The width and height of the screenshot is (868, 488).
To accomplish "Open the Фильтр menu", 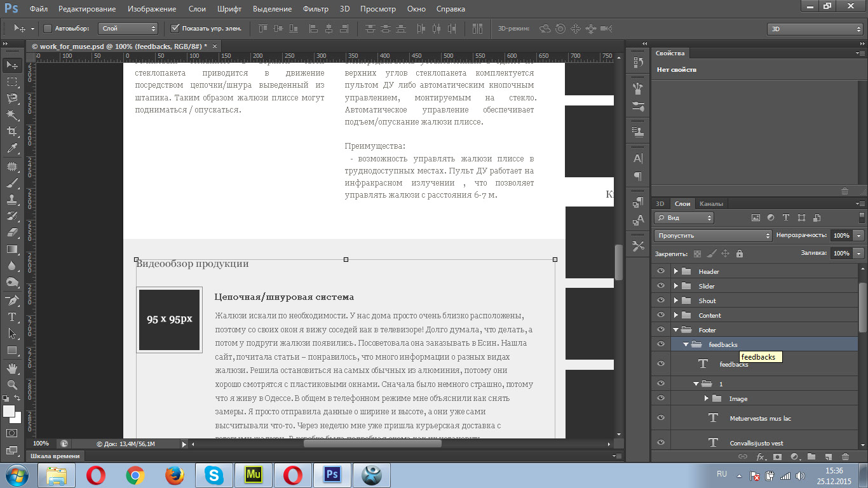I will click(315, 9).
